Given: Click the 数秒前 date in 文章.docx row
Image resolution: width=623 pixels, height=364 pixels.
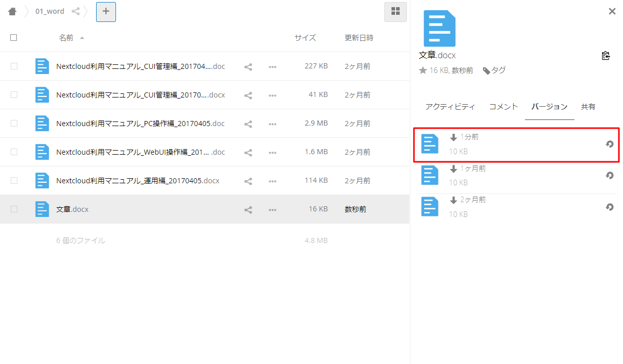Looking at the screenshot, I should [355, 209].
